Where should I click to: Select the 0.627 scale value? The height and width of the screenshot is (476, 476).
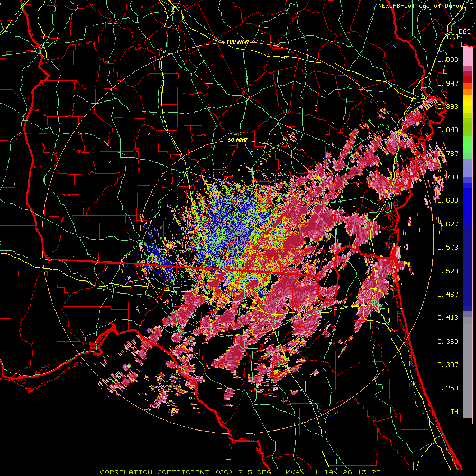[x=448, y=224]
